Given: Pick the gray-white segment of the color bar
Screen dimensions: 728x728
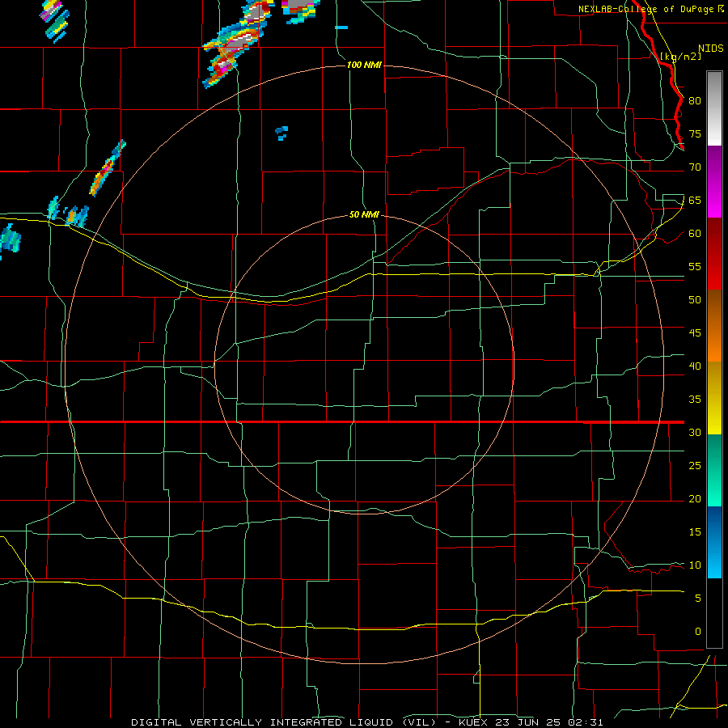Looking at the screenshot, I should click(x=714, y=108).
